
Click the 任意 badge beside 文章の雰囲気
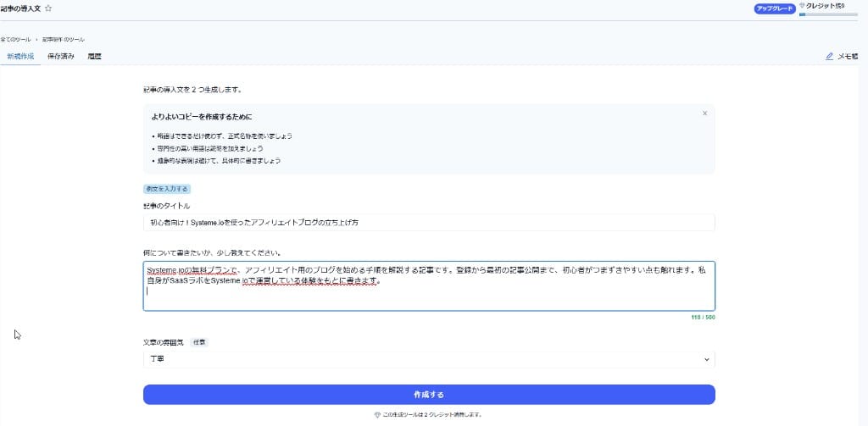(199, 342)
